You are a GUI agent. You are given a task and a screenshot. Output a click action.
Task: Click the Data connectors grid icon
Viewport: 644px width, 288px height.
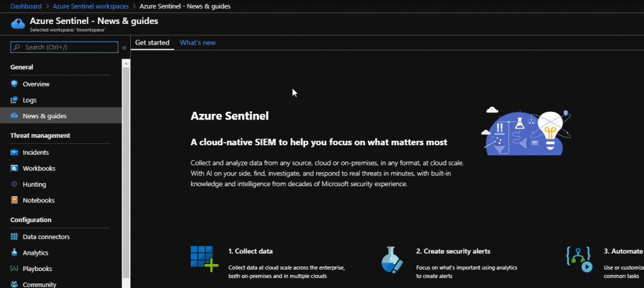tap(14, 237)
